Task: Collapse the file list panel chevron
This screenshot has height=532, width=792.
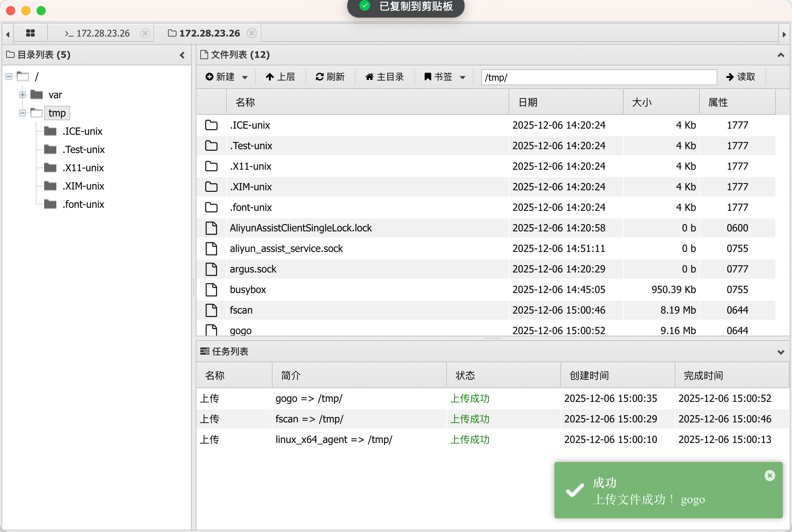Action: click(781, 55)
